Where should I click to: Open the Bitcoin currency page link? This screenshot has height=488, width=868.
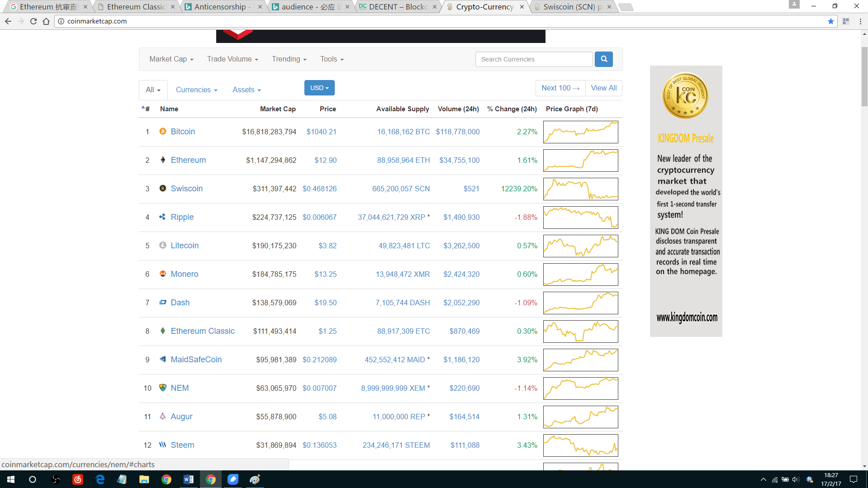183,132
